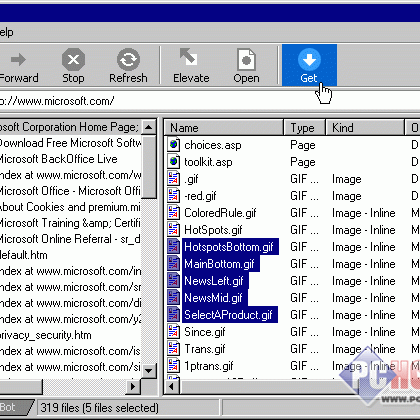This screenshot has width=420, height=420.
Task: Click the MainBottom.gif file icon
Action: (x=173, y=264)
